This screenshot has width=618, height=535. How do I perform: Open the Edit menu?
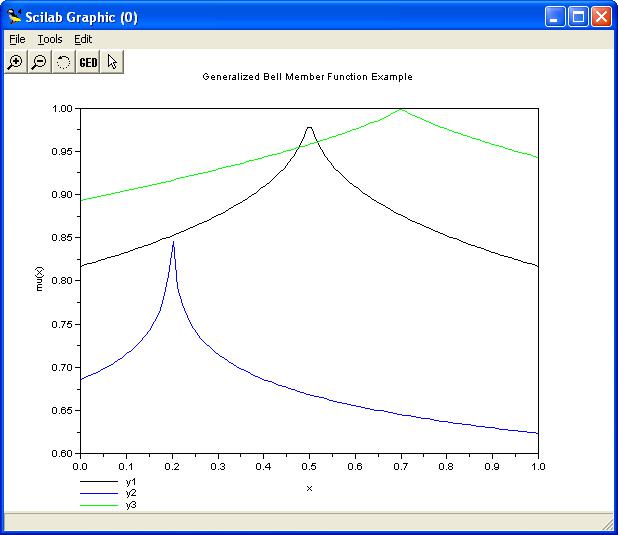pyautogui.click(x=83, y=39)
